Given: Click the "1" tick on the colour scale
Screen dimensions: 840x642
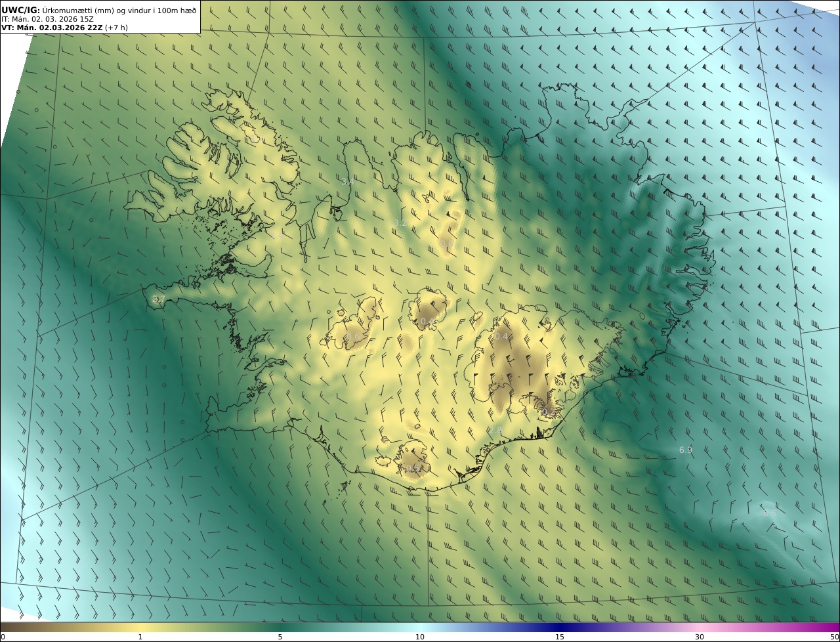Looking at the screenshot, I should [x=140, y=637].
